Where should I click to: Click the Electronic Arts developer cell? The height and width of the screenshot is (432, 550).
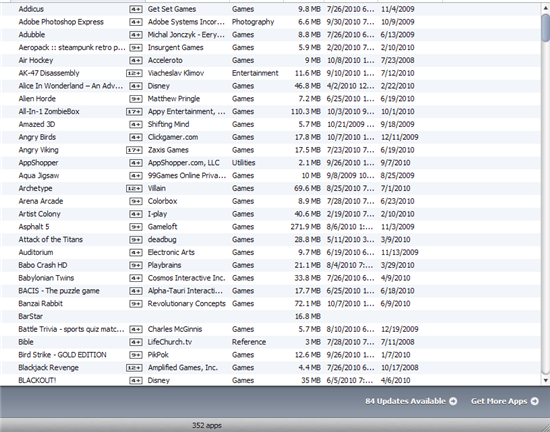pyautogui.click(x=171, y=252)
